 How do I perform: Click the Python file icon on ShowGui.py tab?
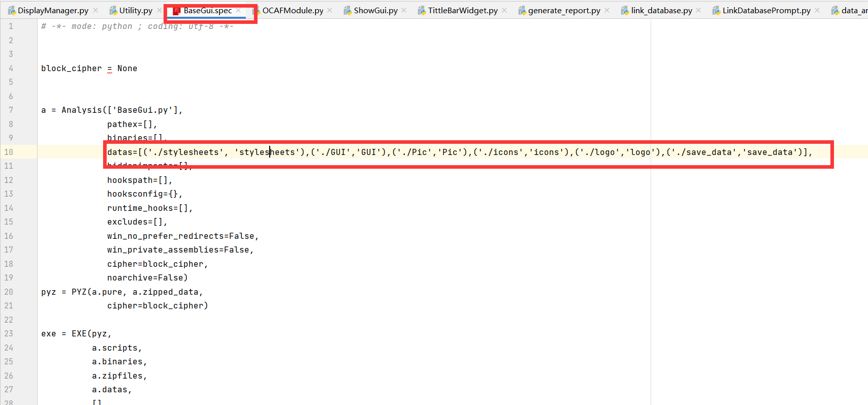347,10
